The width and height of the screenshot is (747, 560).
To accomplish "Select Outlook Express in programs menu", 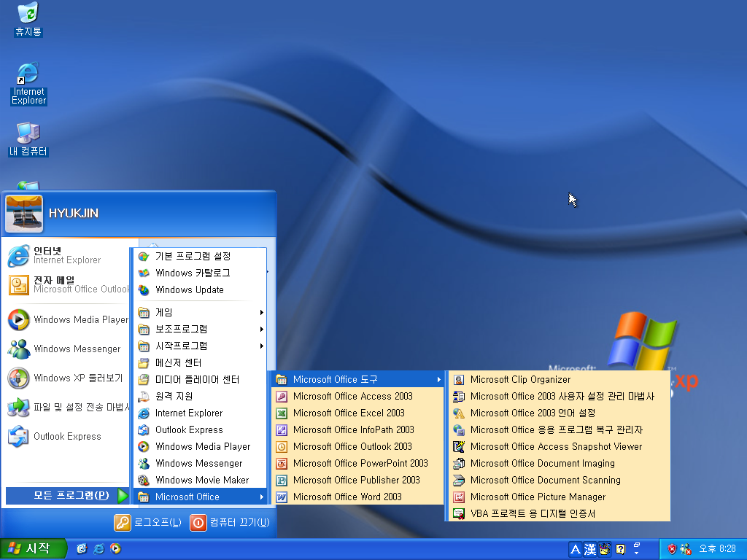I will click(x=200, y=430).
